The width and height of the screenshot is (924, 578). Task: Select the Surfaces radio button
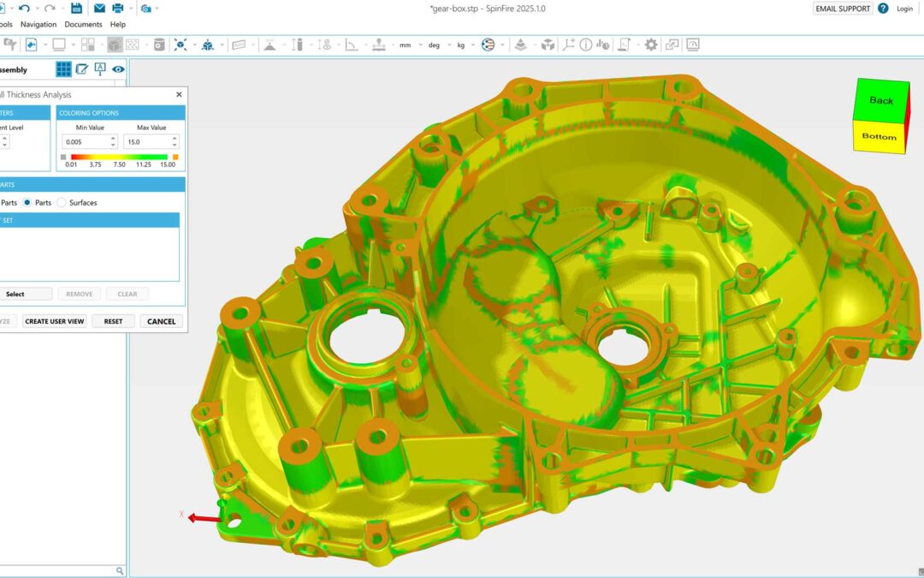[x=61, y=203]
